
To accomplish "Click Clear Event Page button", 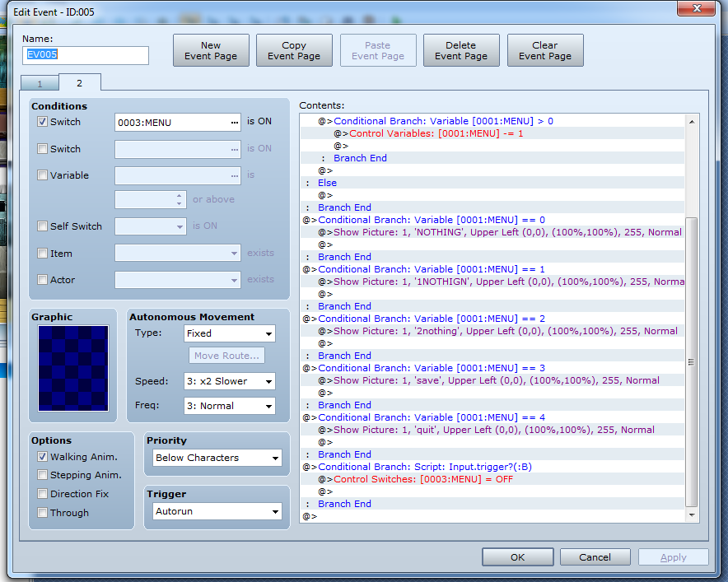I will point(545,50).
